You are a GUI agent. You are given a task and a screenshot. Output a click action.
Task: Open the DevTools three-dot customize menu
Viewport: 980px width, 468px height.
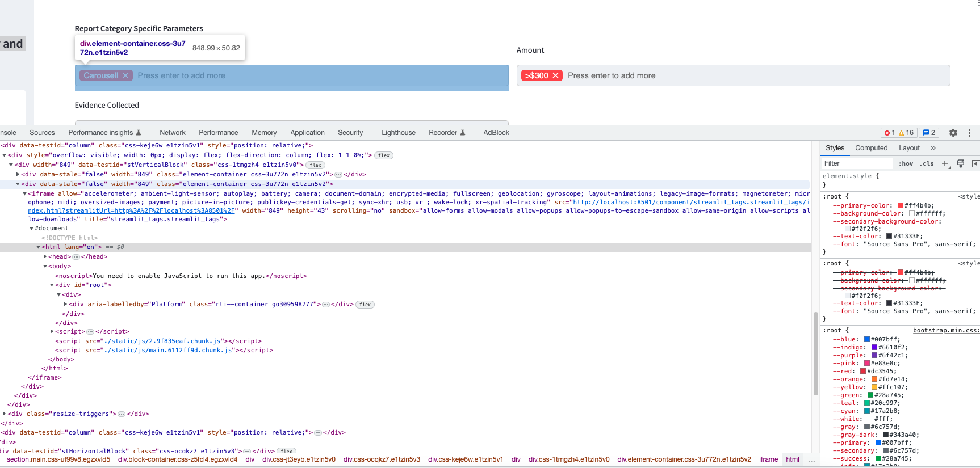(x=969, y=133)
